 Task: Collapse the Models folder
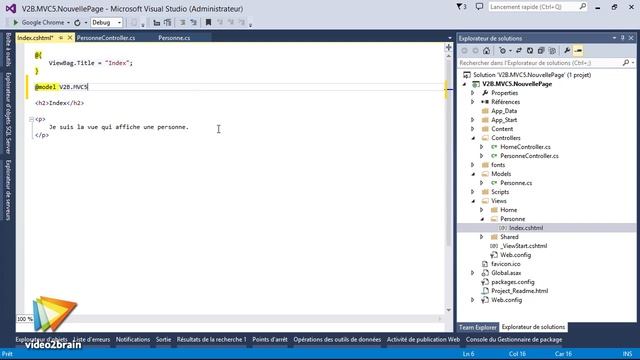coord(473,174)
